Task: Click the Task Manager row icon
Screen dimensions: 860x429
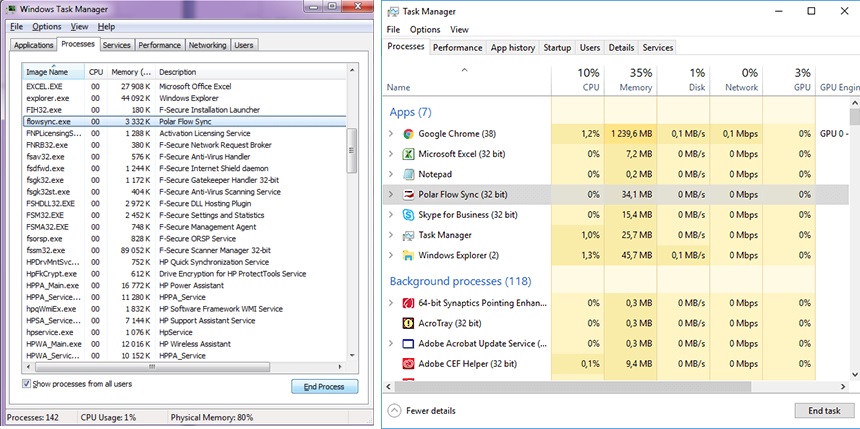Action: 408,235
